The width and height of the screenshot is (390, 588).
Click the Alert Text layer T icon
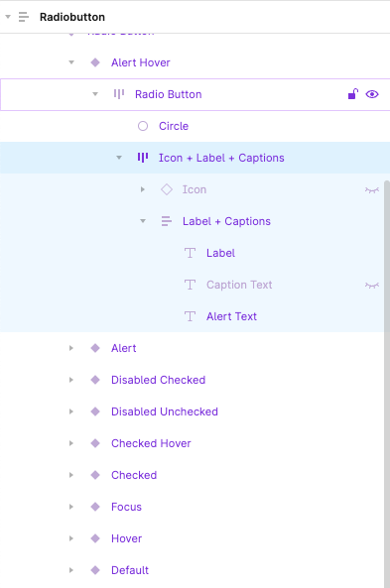coord(191,316)
